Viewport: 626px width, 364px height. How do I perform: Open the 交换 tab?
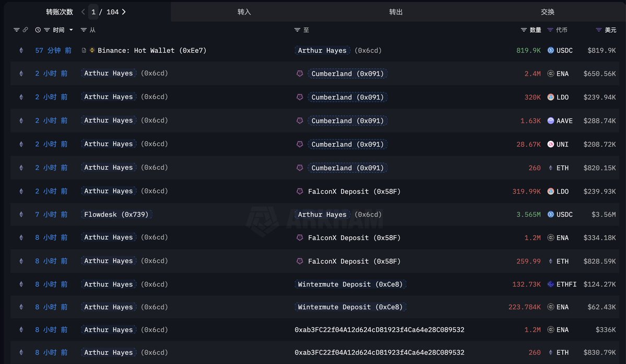[x=548, y=11]
